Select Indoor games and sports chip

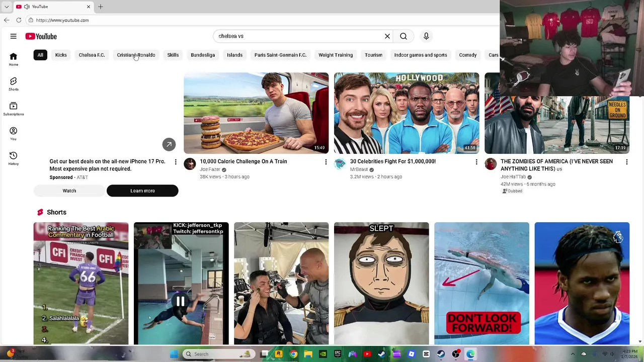tap(421, 55)
